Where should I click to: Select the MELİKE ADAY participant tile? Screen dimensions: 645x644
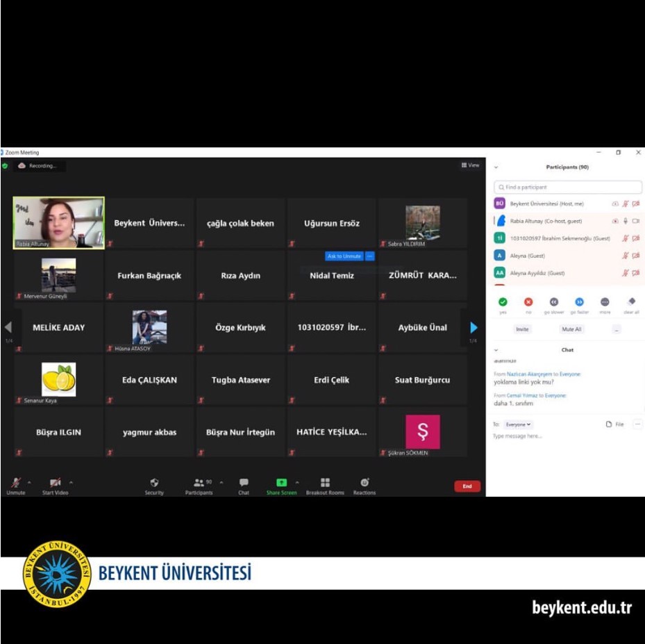click(58, 327)
